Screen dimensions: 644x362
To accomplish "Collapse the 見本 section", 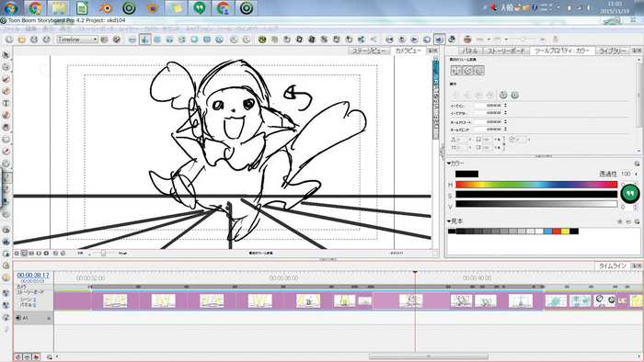I will (x=449, y=221).
